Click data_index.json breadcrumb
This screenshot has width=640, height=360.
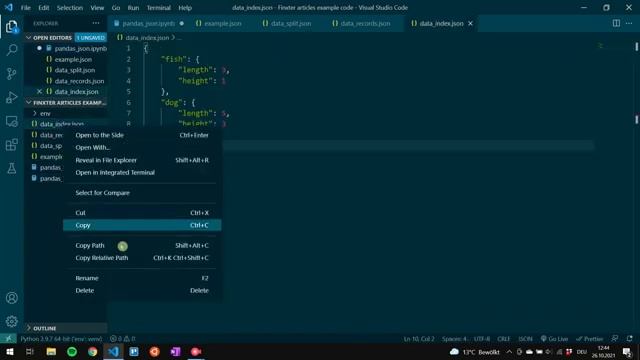[147, 38]
